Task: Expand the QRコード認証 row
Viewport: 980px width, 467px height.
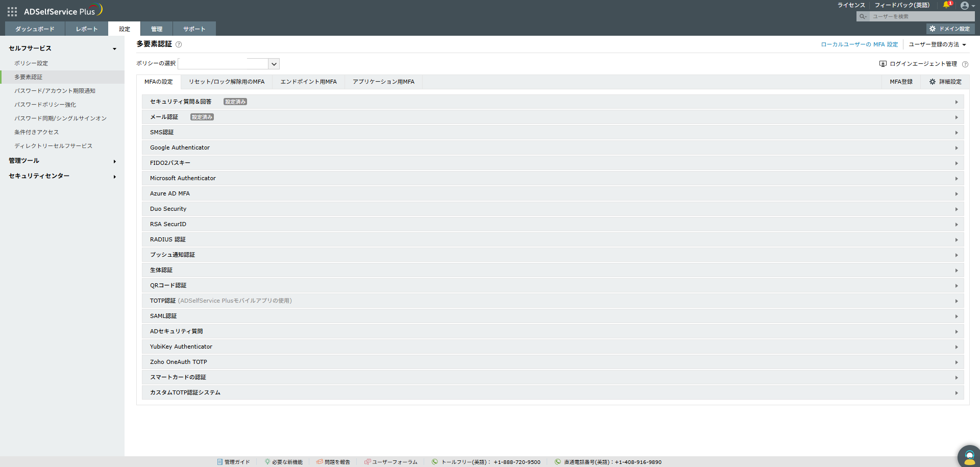Action: [553, 286]
